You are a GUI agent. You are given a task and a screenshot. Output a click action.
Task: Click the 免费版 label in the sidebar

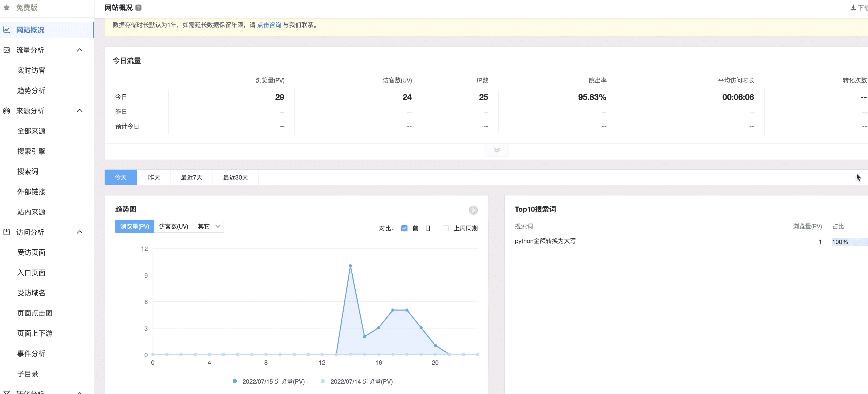(x=27, y=7)
